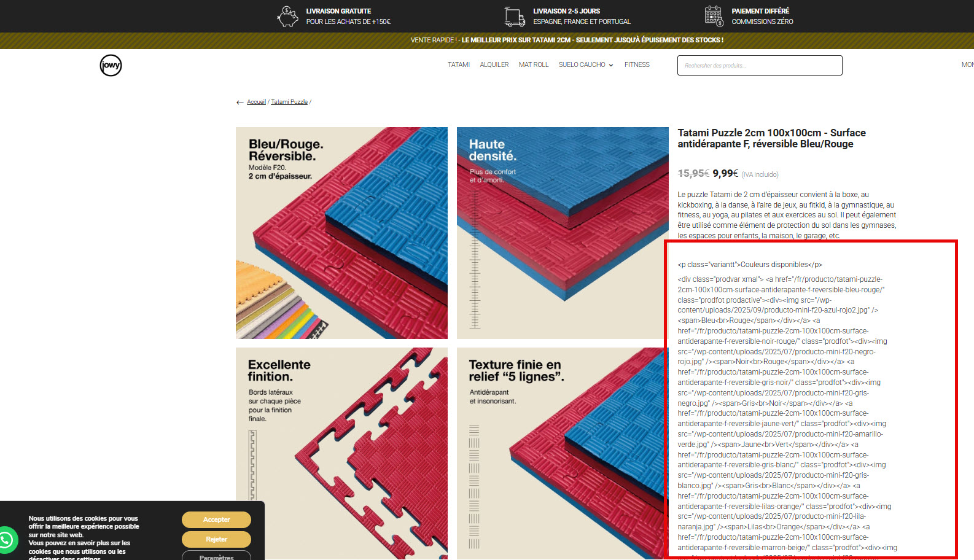Open cookie Paramètres button
The height and width of the screenshot is (560, 974).
pyautogui.click(x=216, y=556)
